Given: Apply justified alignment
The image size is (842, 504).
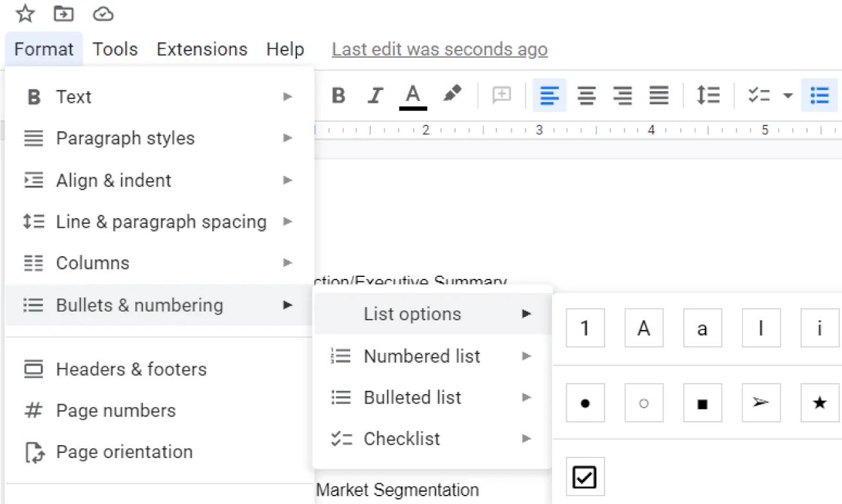Looking at the screenshot, I should click(658, 95).
